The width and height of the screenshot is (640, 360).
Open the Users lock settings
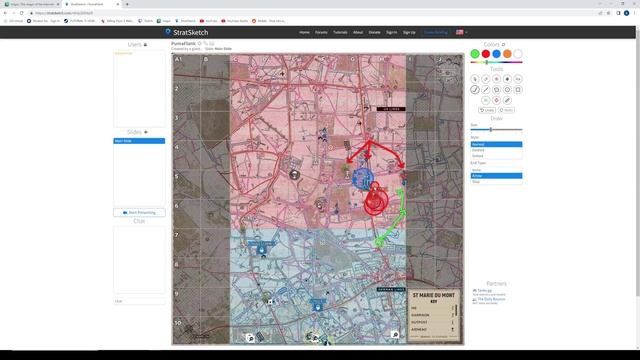[145, 44]
